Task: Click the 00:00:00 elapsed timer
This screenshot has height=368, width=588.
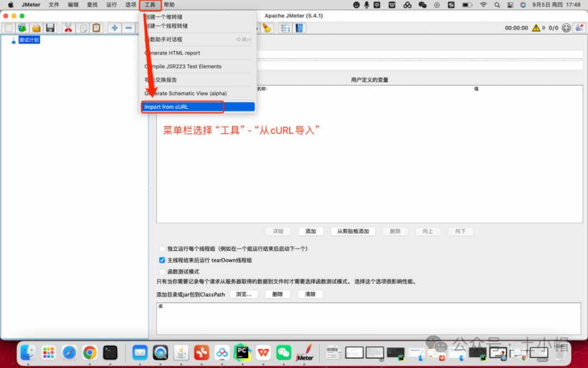Action: pyautogui.click(x=516, y=28)
